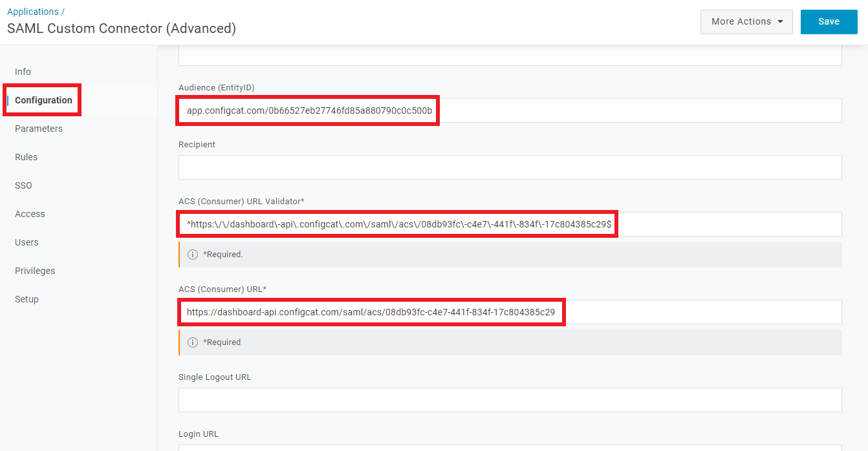
Task: Open the More Actions dropdown
Action: click(x=746, y=21)
